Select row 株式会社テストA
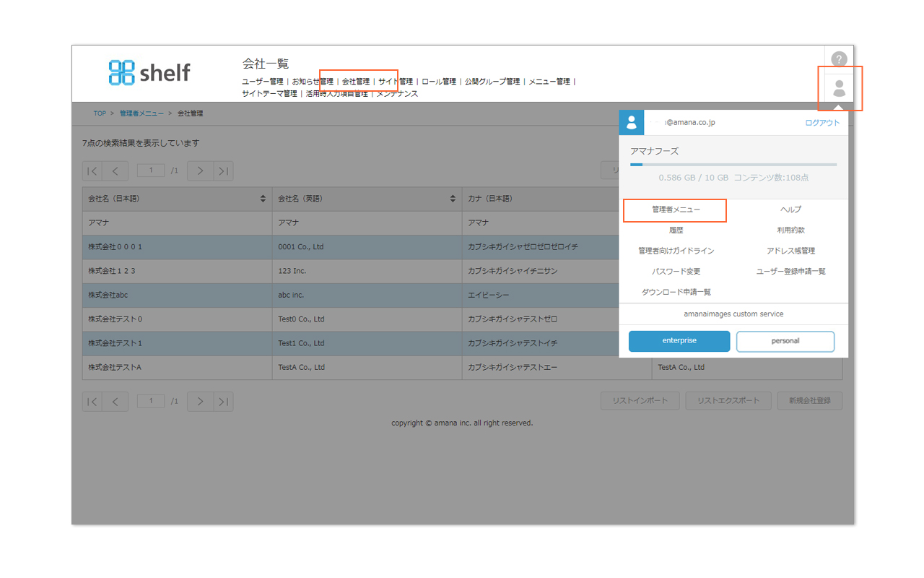Screen dimensions: 924x578 point(462,368)
